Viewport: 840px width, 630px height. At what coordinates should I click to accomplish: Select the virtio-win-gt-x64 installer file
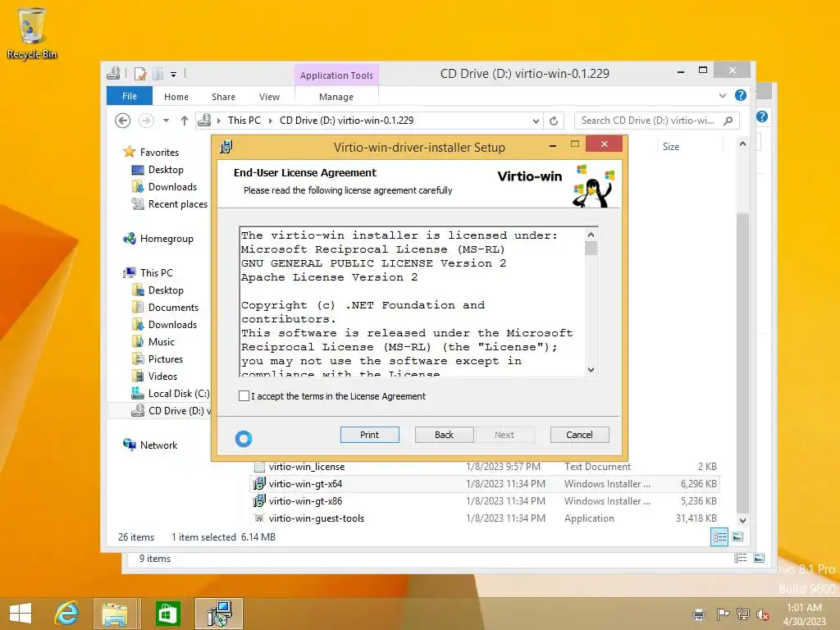coord(484,484)
